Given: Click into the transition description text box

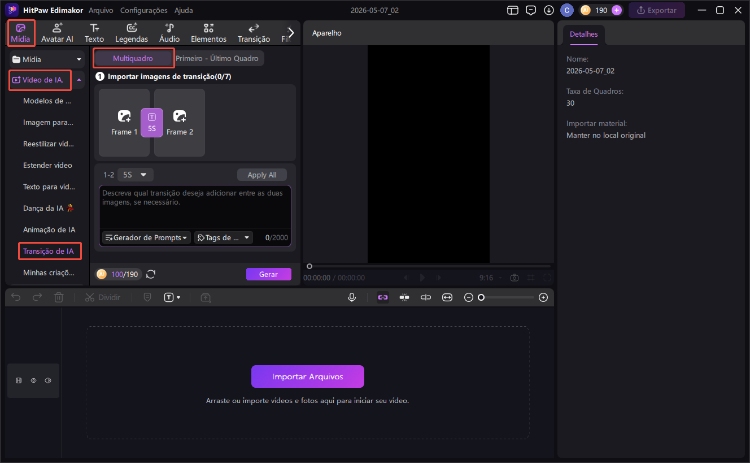Looking at the screenshot, I should click(195, 207).
